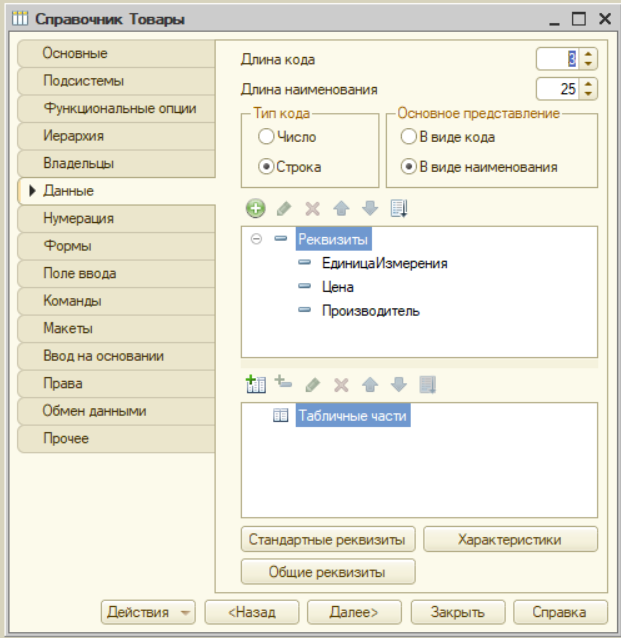
Task: Click the sort list icon above Реквизиты list
Action: coord(399,209)
